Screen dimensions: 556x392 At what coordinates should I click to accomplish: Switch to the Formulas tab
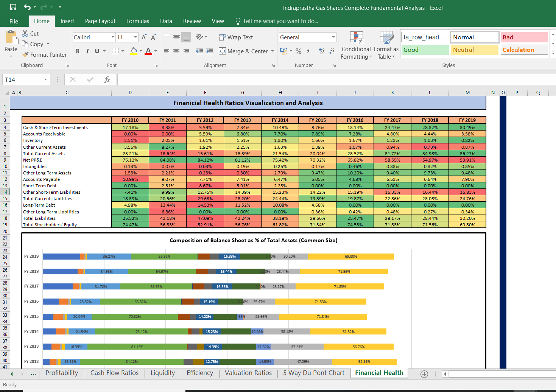pos(138,21)
